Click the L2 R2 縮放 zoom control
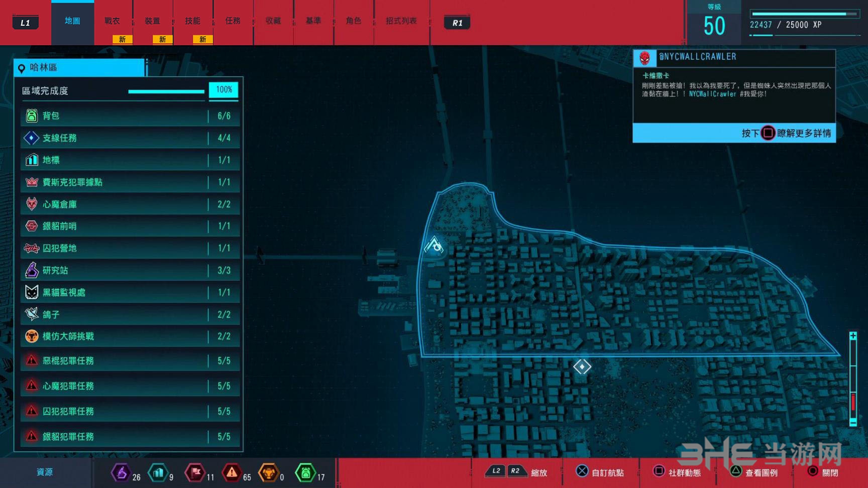Screen dimensions: 868x488 (x=516, y=472)
